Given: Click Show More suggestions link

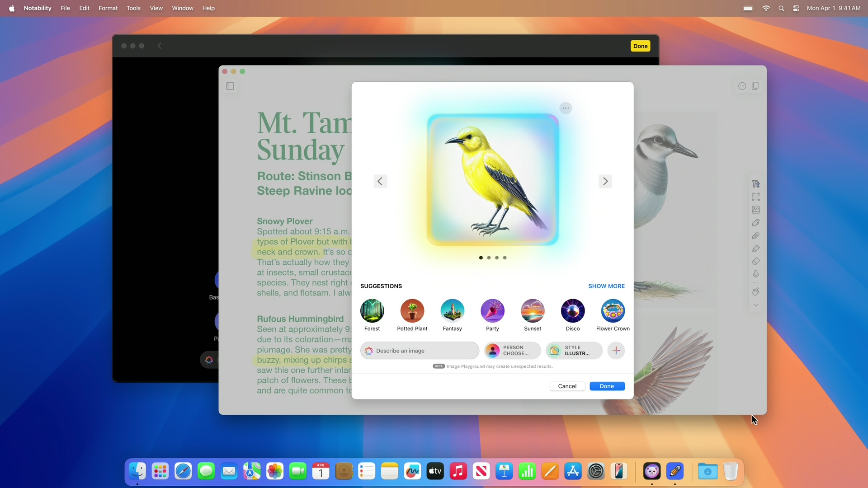Looking at the screenshot, I should [606, 286].
